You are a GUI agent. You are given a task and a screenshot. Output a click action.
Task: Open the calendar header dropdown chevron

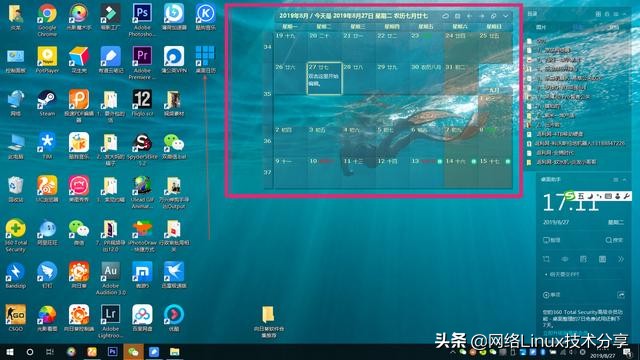point(506,16)
